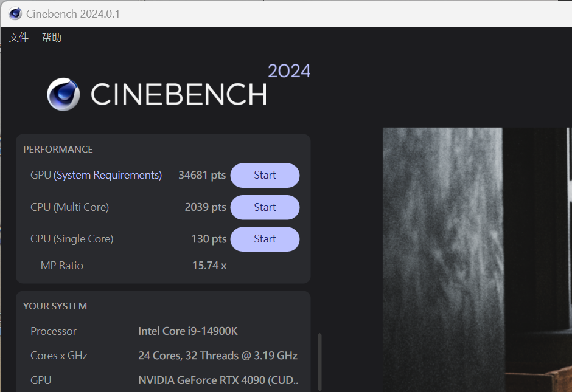Screen dimensions: 572x392
Task: Click the Cinebench sphere logo
Action: pos(63,94)
